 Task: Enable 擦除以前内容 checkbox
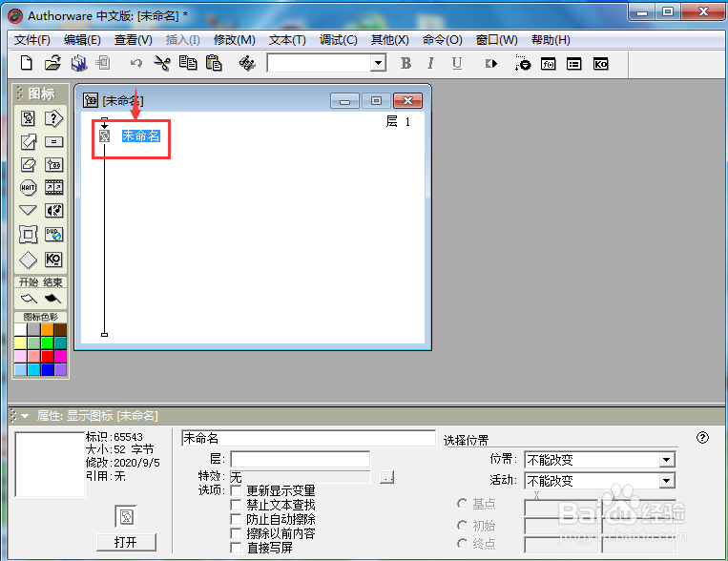coord(236,533)
